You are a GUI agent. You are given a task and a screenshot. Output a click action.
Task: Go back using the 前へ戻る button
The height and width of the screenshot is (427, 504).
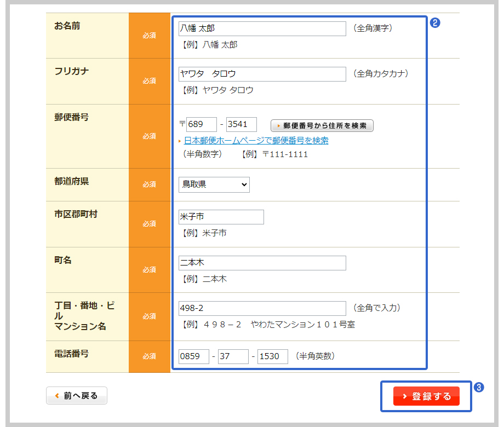[77, 396]
